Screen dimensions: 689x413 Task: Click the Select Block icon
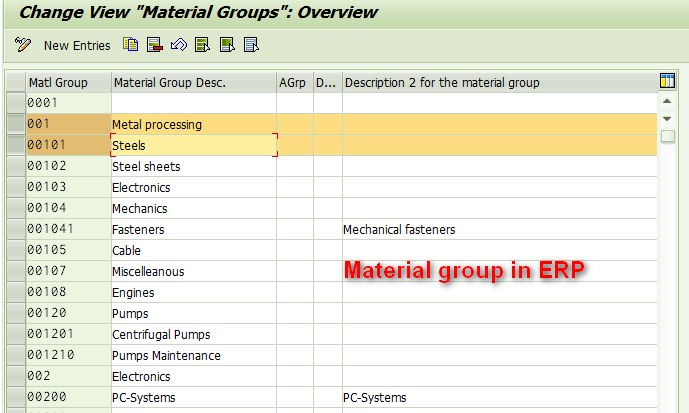[227, 45]
